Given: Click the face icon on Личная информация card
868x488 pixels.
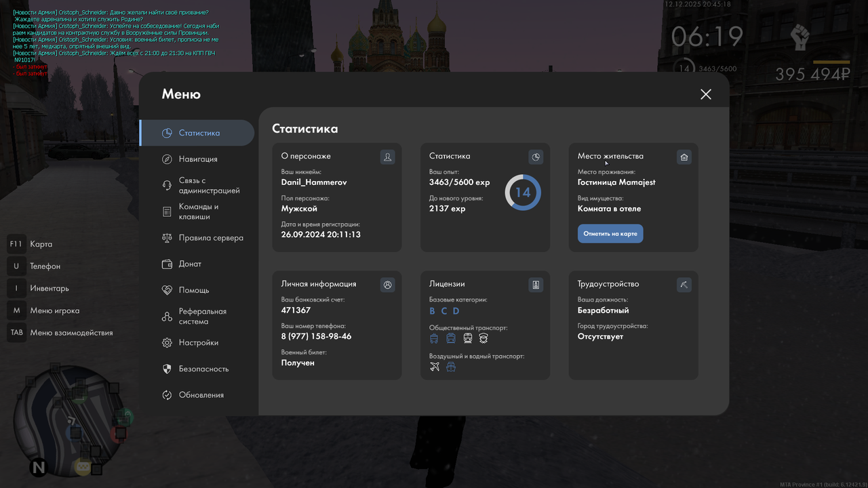Looking at the screenshot, I should (387, 285).
